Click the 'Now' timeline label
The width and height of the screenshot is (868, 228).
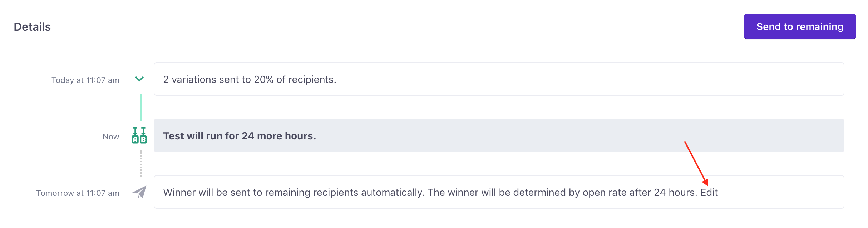click(x=111, y=137)
